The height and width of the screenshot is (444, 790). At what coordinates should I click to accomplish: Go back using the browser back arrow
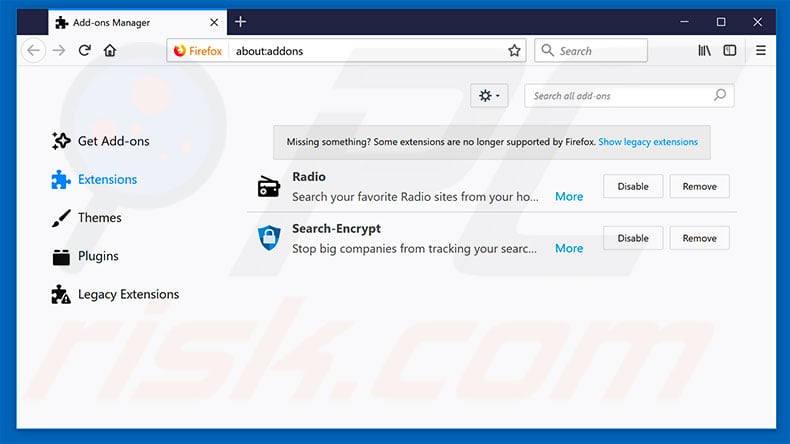pyautogui.click(x=34, y=50)
